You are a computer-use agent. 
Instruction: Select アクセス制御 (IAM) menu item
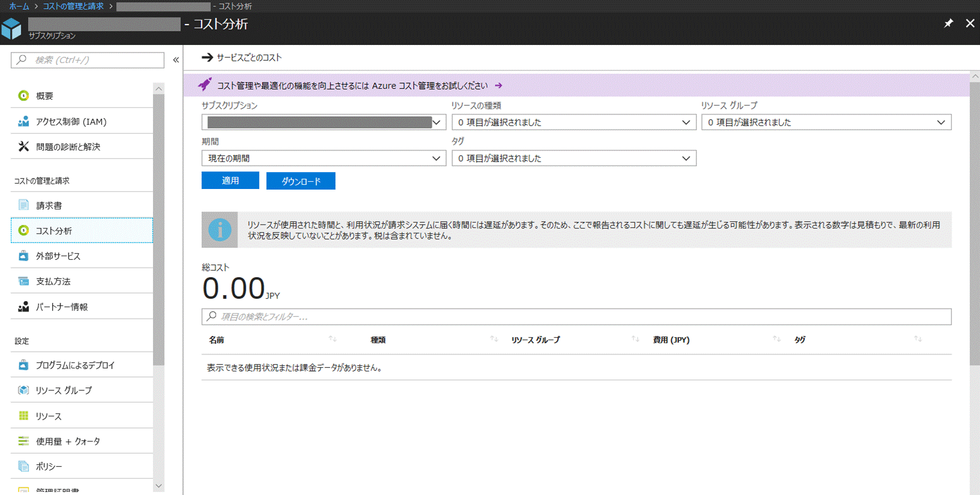[82, 121]
